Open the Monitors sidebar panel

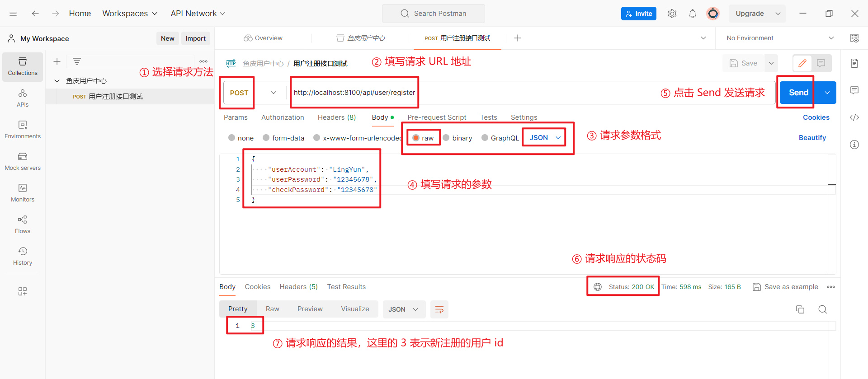coord(23,193)
